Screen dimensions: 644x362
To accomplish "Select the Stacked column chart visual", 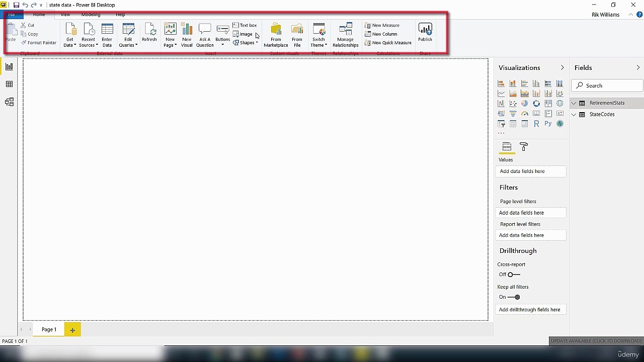I will coord(513,83).
